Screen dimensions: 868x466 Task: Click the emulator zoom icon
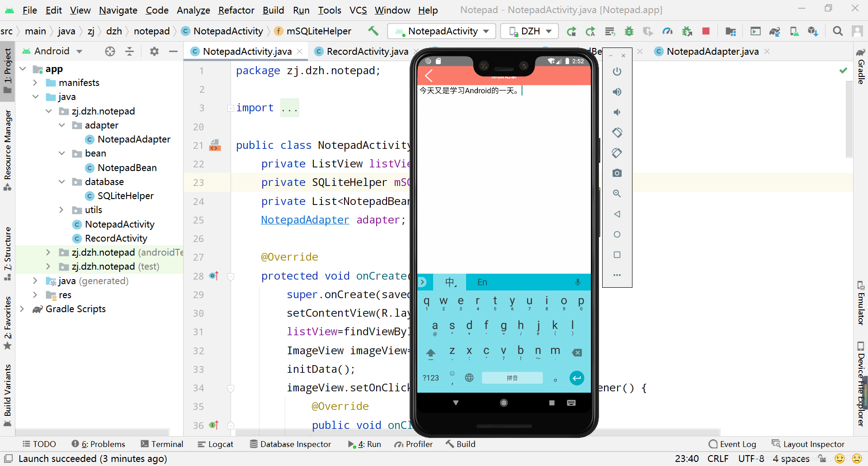(x=617, y=194)
